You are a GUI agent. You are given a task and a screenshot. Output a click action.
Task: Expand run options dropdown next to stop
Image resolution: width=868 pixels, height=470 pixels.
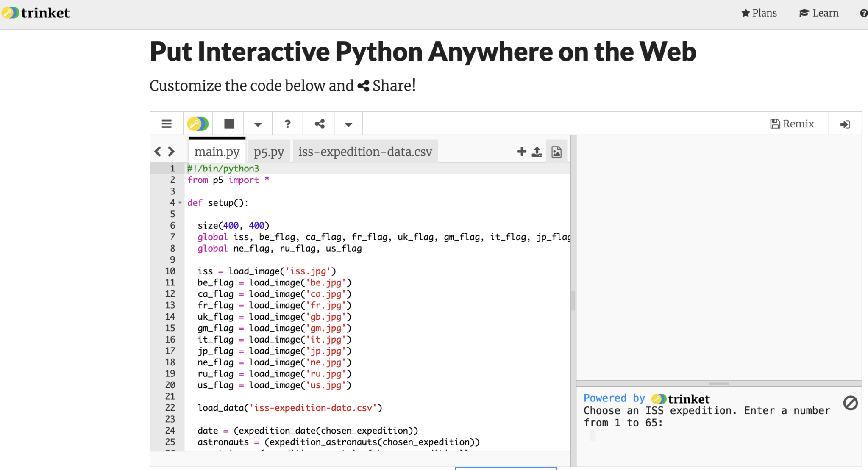[258, 124]
